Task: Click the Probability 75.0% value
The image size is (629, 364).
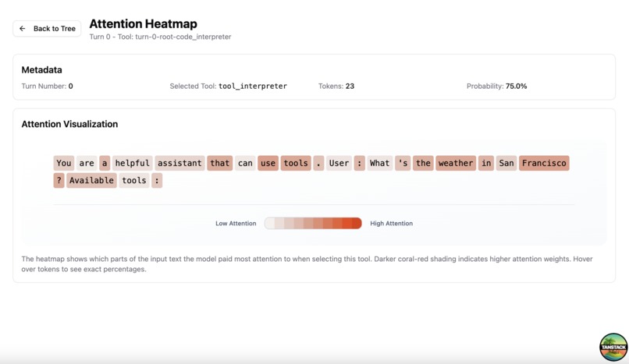Action: point(517,86)
